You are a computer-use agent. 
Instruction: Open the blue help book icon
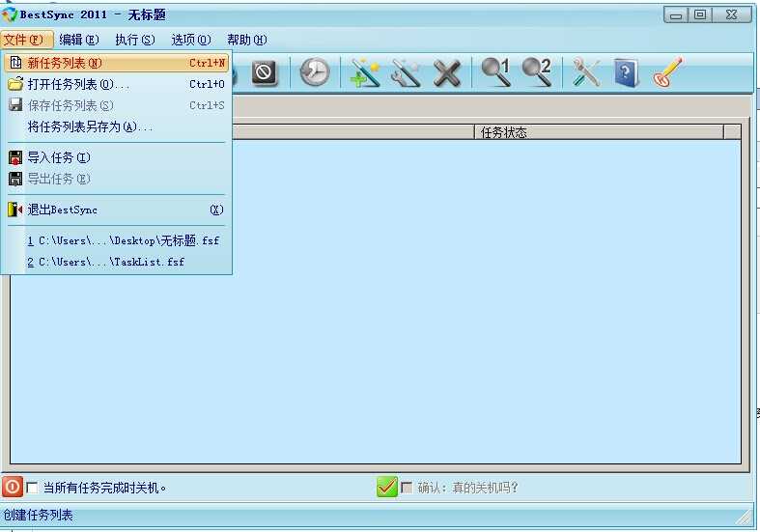(x=626, y=73)
